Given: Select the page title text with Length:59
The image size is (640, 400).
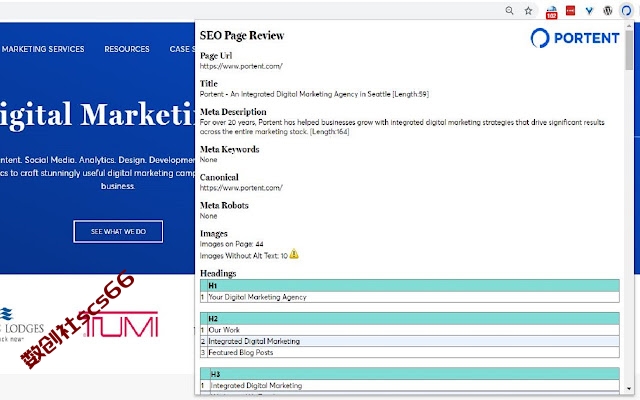Looking at the screenshot, I should [314, 94].
